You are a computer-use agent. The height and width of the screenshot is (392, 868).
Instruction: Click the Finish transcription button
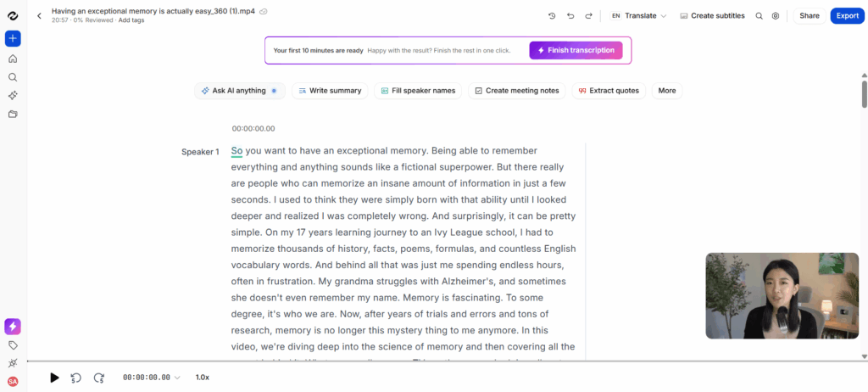pyautogui.click(x=576, y=50)
